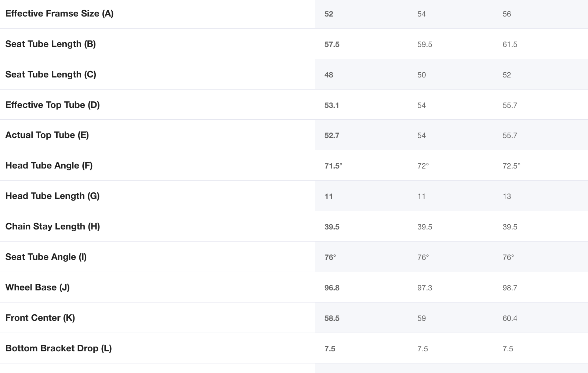Select the 60.4 front center cell
588x373 pixels.
click(x=510, y=318)
